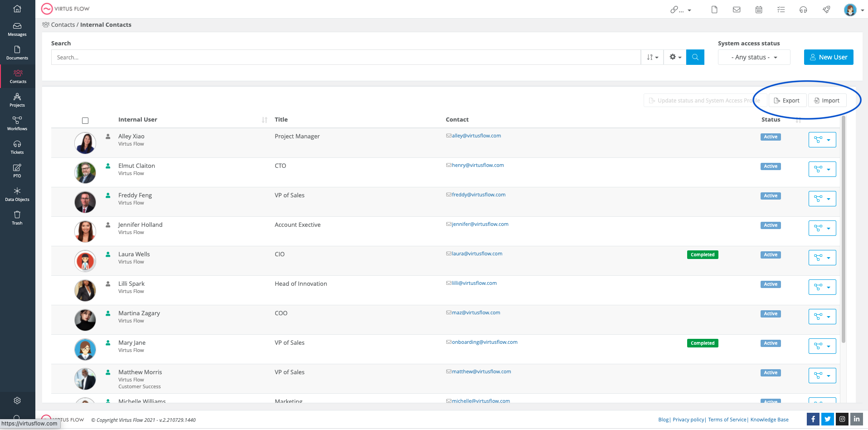This screenshot has height=430, width=868.
Task: Export the contact list
Action: [x=787, y=100]
